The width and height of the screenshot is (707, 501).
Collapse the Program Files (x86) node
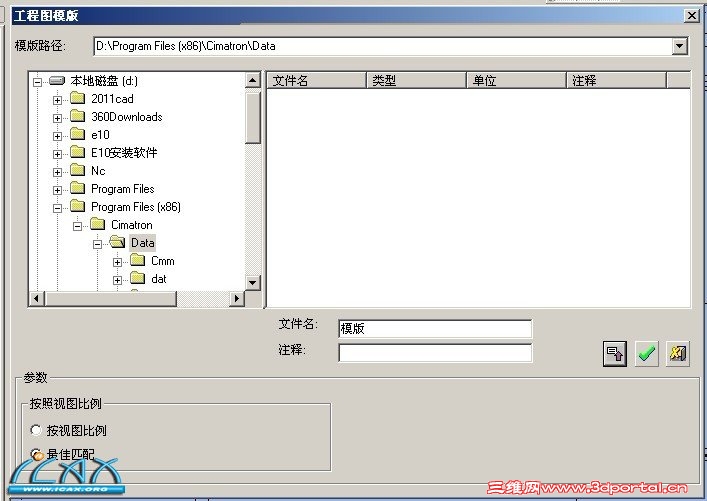point(57,208)
